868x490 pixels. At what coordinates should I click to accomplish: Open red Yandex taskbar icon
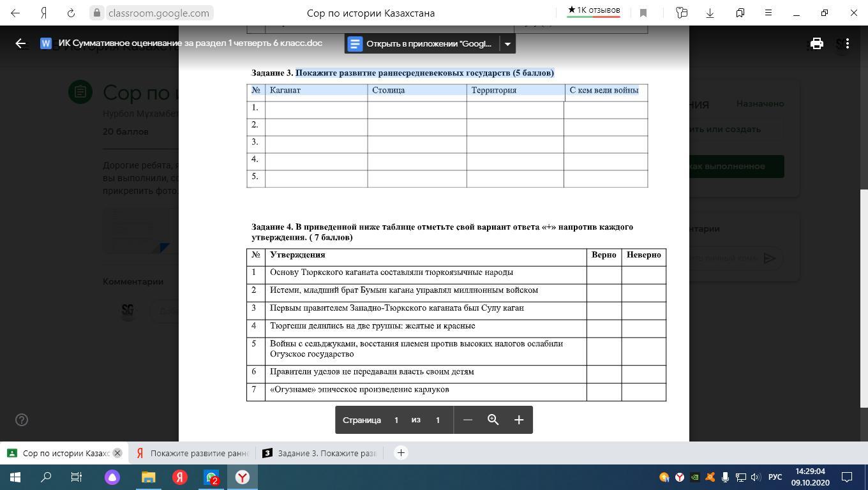tap(180, 477)
